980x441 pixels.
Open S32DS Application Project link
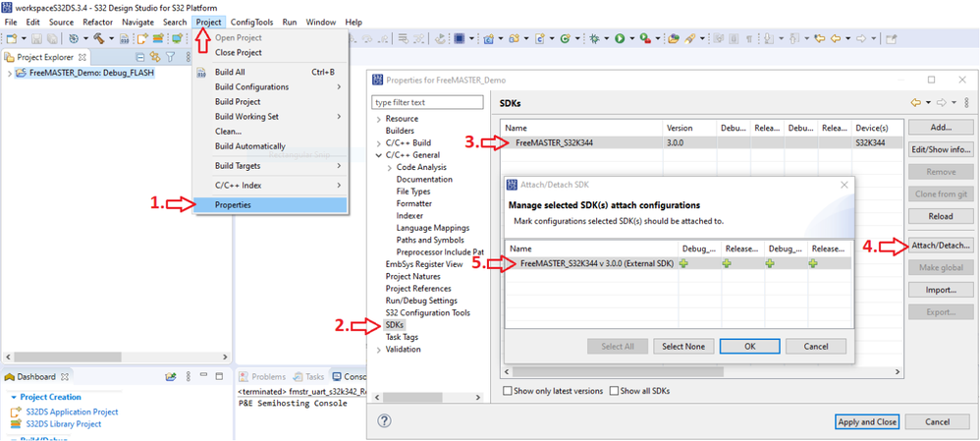(x=72, y=412)
